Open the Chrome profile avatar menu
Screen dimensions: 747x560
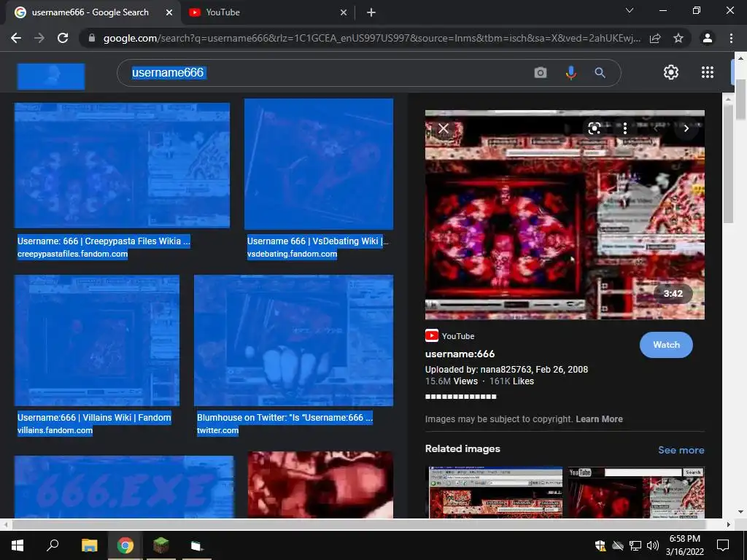coord(708,38)
